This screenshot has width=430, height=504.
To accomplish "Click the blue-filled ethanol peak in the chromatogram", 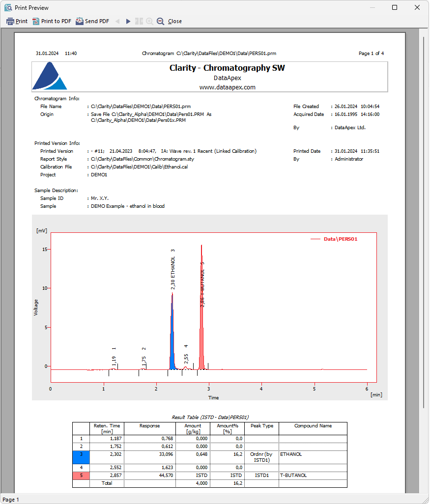I will 172,335.
